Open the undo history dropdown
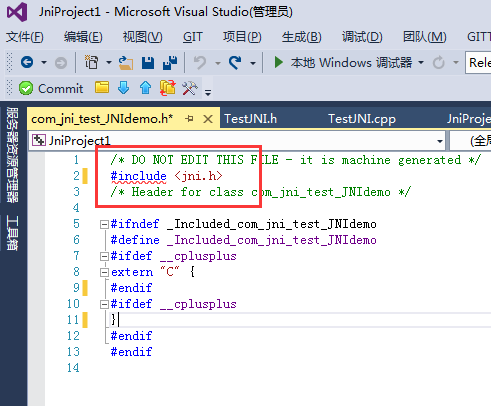Screen dimensions: 491x406 [x=218, y=63]
